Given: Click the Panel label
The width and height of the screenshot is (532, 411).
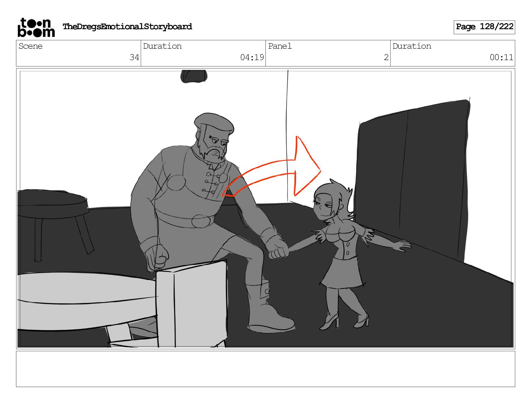Looking at the screenshot, I should coord(280,46).
